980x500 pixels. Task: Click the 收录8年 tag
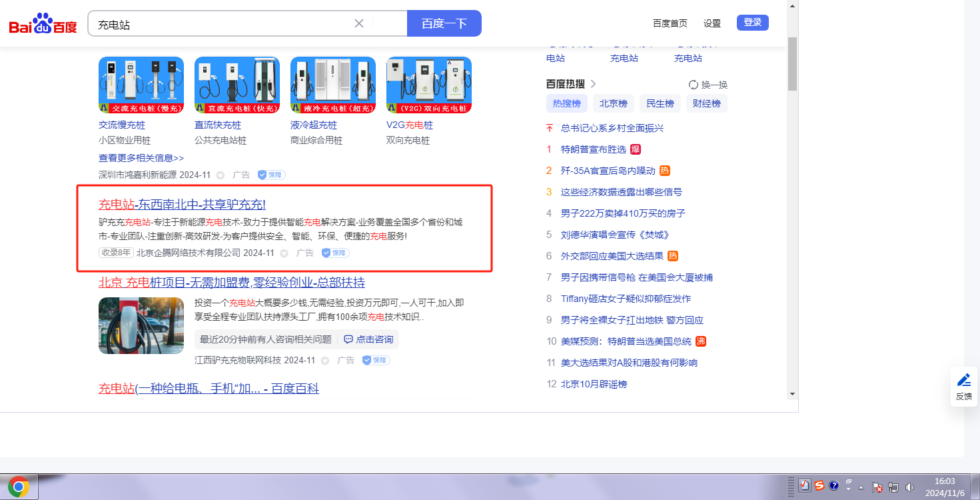117,253
